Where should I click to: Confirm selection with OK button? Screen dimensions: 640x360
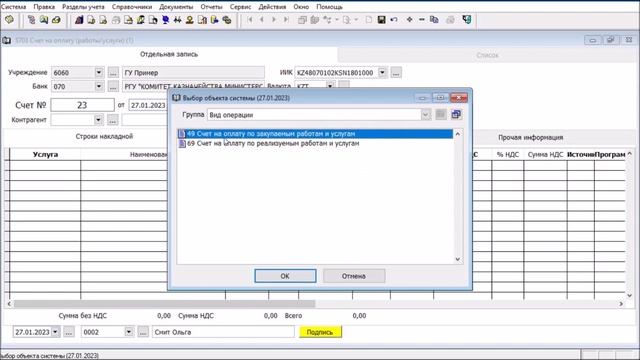click(285, 276)
